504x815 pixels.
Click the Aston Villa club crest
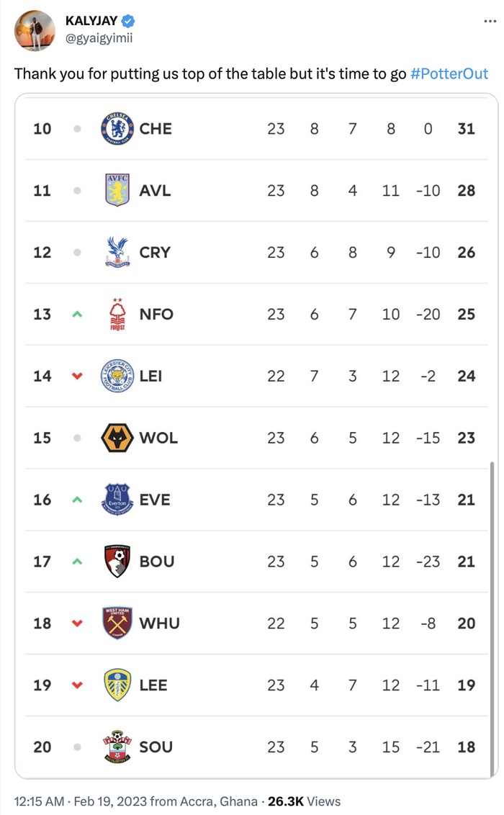coord(117,191)
